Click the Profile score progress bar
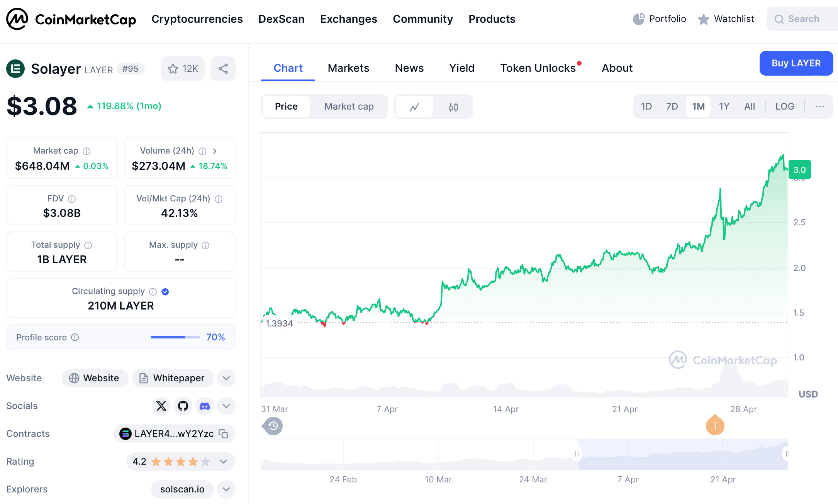 pos(175,337)
